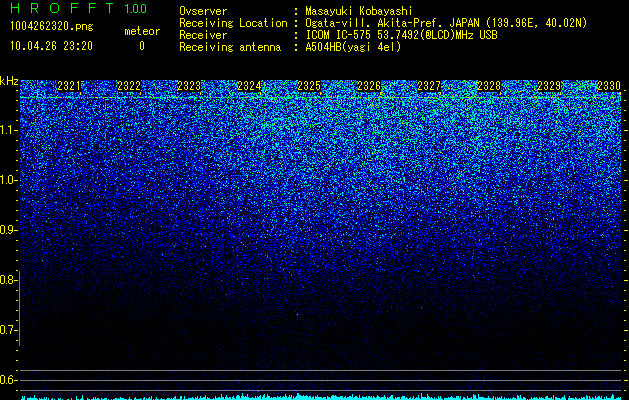629x400 pixels.
Task: Click the ICOM IC-575 receiver value
Action: [402, 35]
